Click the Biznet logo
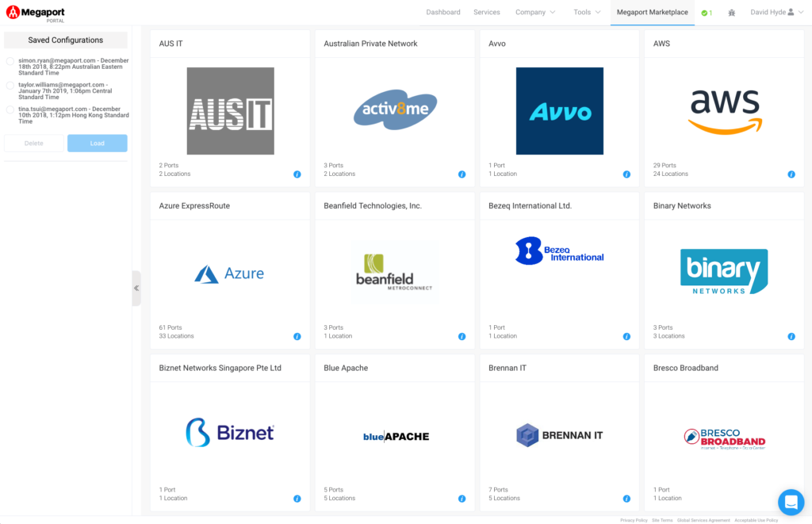Viewport: 812px width, 524px height. pyautogui.click(x=230, y=432)
